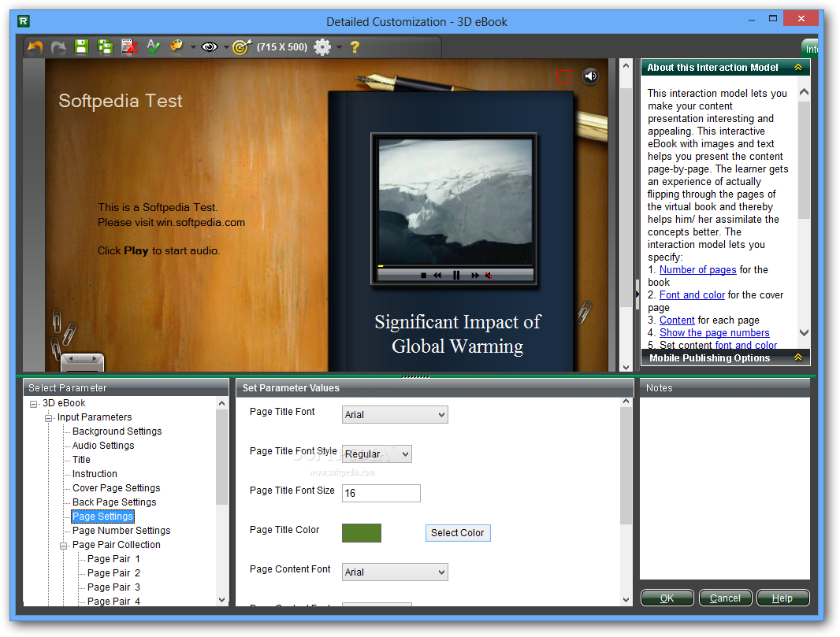Image resolution: width=840 pixels, height=637 pixels.
Task: Select Background Settings in the parameter tree
Action: tap(117, 431)
